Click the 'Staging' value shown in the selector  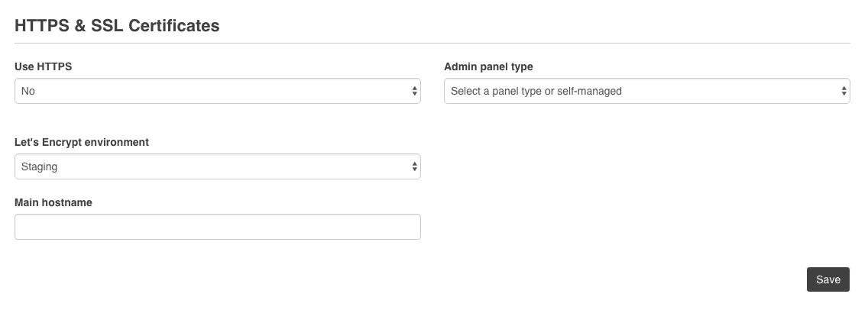tap(40, 166)
